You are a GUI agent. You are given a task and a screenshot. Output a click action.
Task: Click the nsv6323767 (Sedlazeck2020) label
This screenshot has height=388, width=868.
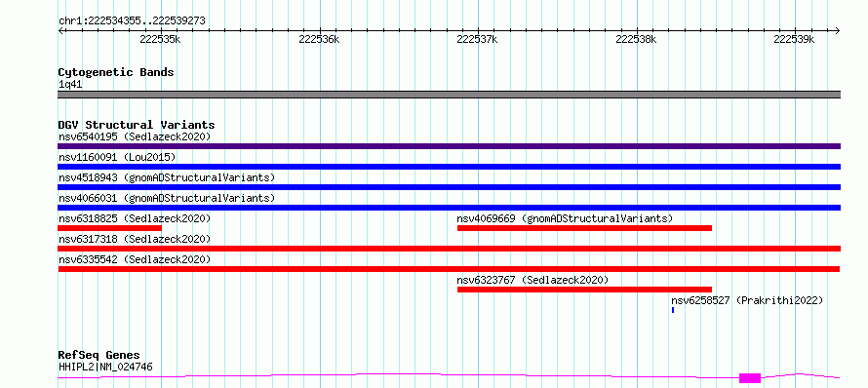point(533,280)
